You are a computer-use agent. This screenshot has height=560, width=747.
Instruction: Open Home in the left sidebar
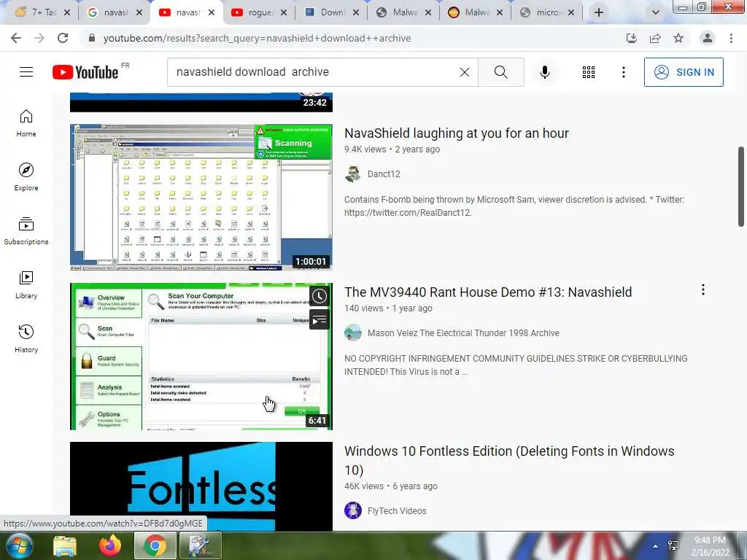point(26,122)
